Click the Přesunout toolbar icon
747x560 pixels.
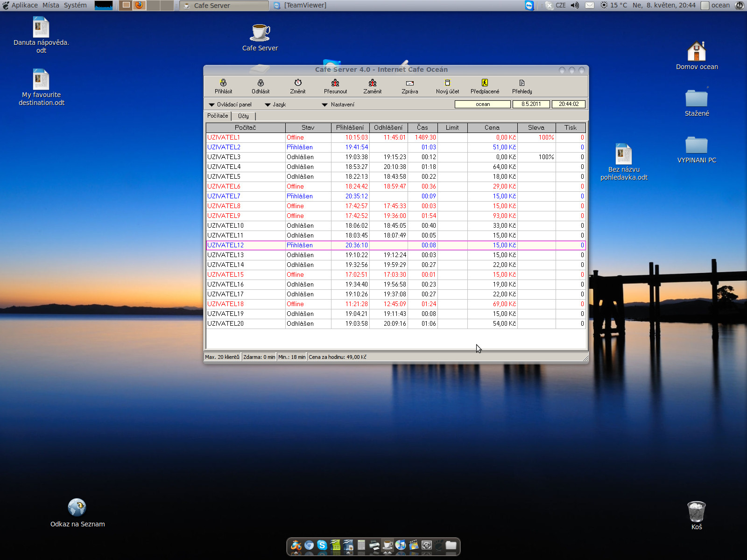tap(335, 86)
